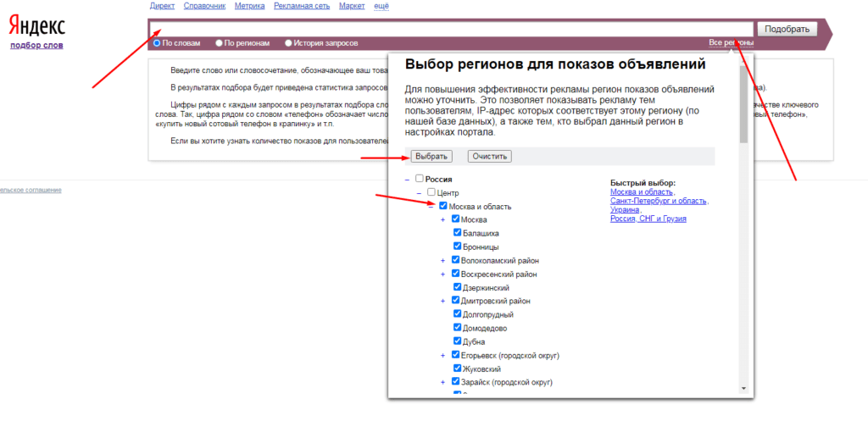Viewport: 868px width, 427px height.
Task: Open the Директ link in top navigation
Action: point(162,6)
